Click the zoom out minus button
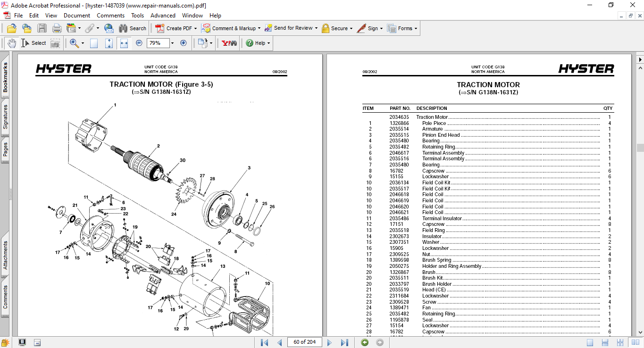Image resolution: width=644 pixels, height=348 pixels. [139, 43]
